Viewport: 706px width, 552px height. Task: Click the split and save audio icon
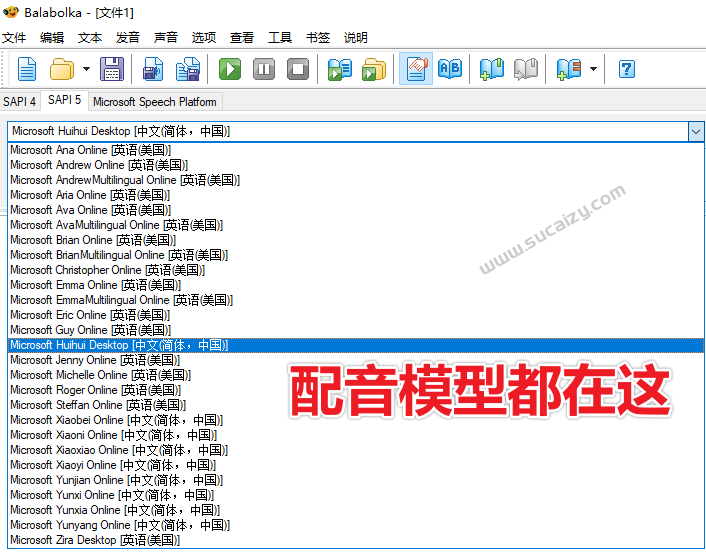click(188, 69)
